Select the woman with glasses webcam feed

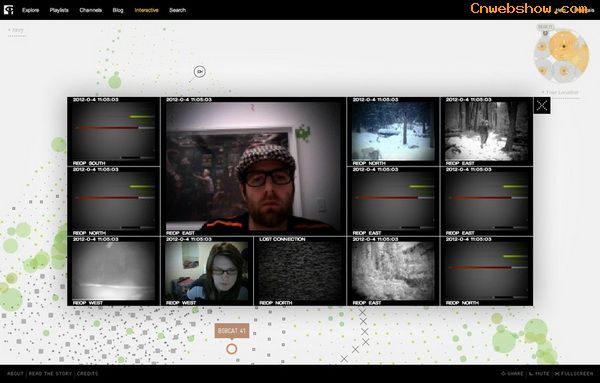coord(207,271)
